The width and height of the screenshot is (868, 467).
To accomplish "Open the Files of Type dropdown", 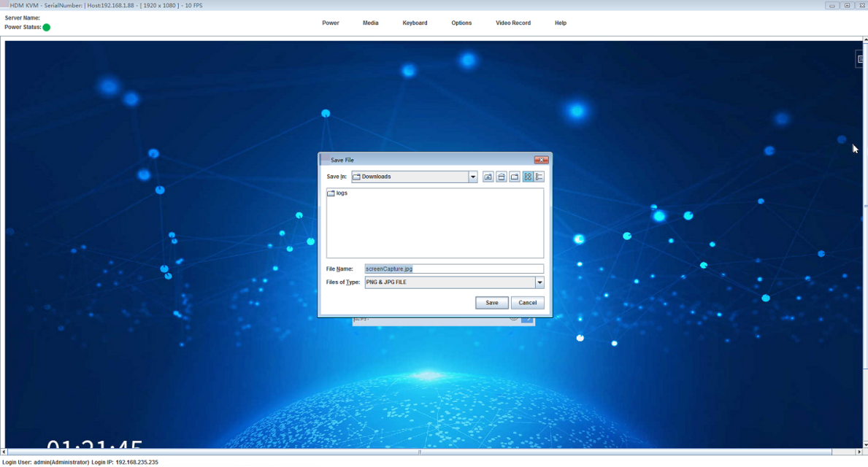I will pyautogui.click(x=539, y=282).
